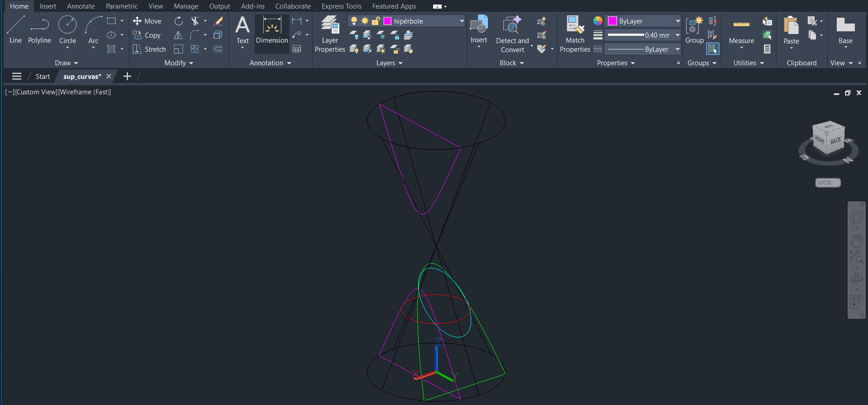Switch to the Annotate ribbon tab
This screenshot has height=405, width=868.
(81, 6)
